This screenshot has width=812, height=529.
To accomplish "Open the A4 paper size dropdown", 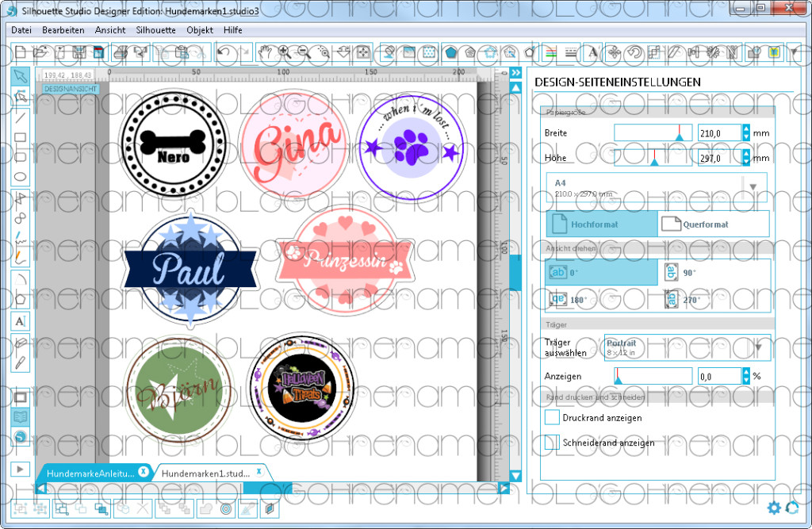I will pos(754,187).
